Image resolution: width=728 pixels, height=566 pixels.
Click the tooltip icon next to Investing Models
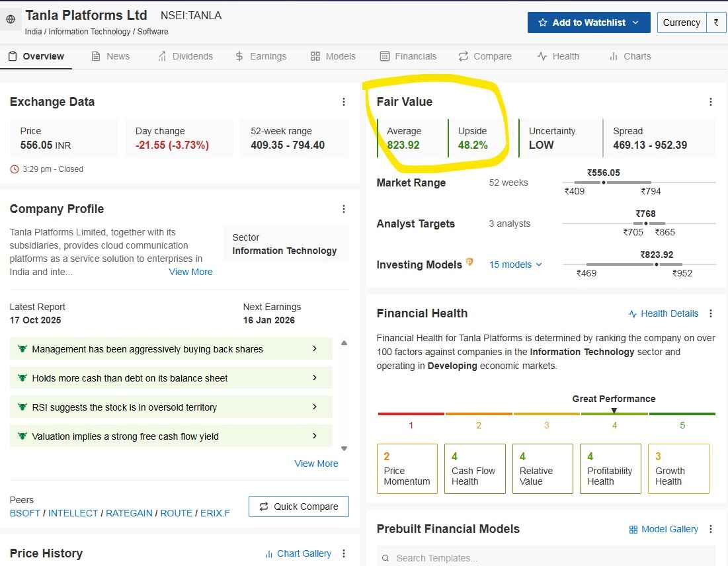469,261
